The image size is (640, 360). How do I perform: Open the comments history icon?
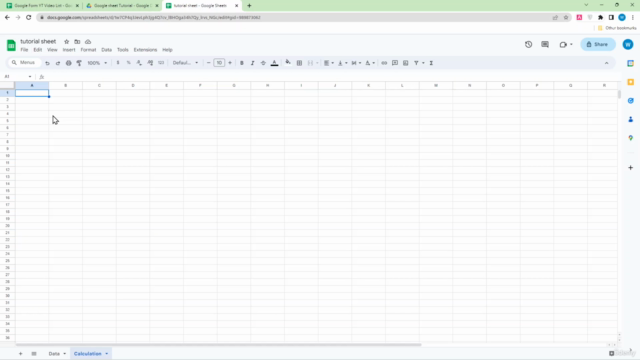pyautogui.click(x=545, y=44)
